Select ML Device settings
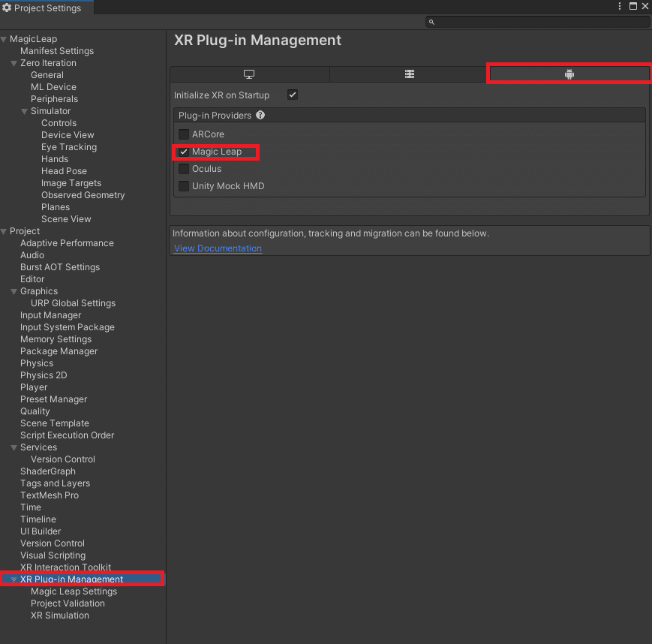 click(53, 87)
